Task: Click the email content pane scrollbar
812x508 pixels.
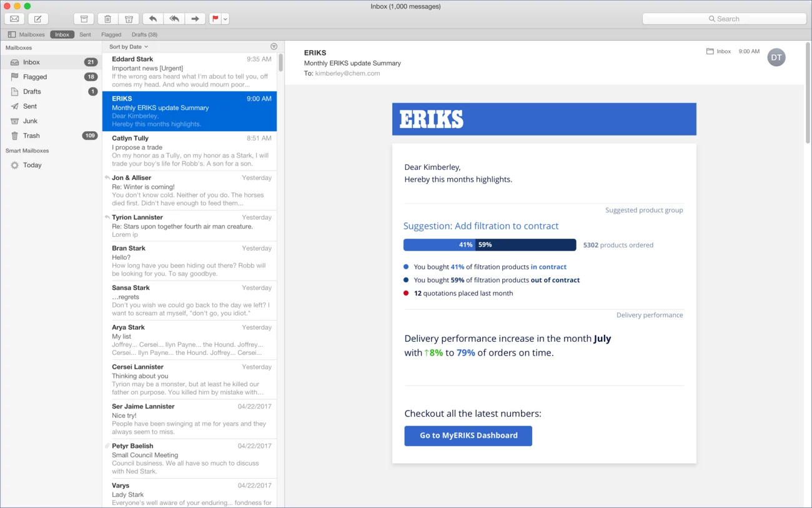Action: [808, 92]
